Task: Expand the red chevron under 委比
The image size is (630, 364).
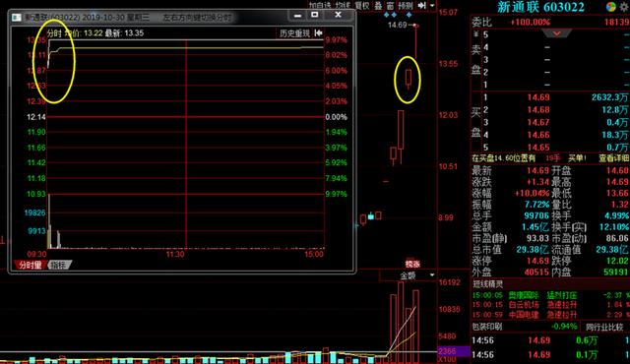Action: (556, 33)
